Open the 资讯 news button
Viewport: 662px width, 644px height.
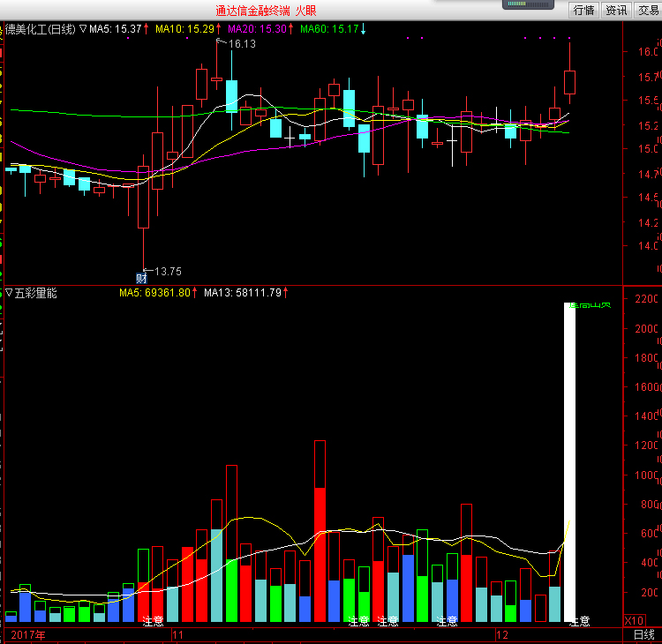coord(616,10)
